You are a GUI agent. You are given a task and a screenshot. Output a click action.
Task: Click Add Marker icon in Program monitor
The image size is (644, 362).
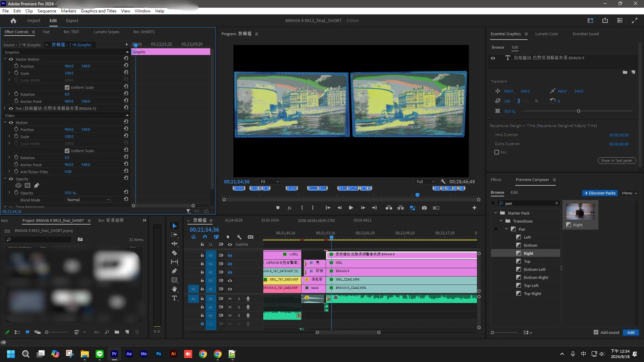(278, 208)
